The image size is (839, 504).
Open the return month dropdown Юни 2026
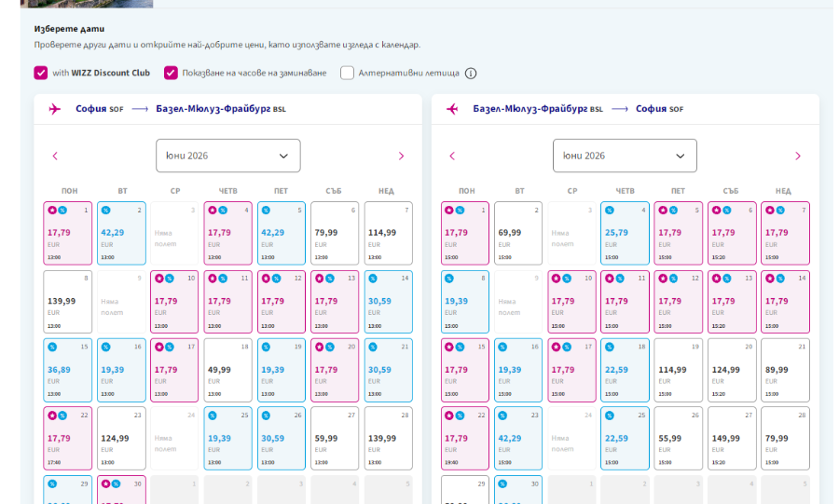(625, 156)
